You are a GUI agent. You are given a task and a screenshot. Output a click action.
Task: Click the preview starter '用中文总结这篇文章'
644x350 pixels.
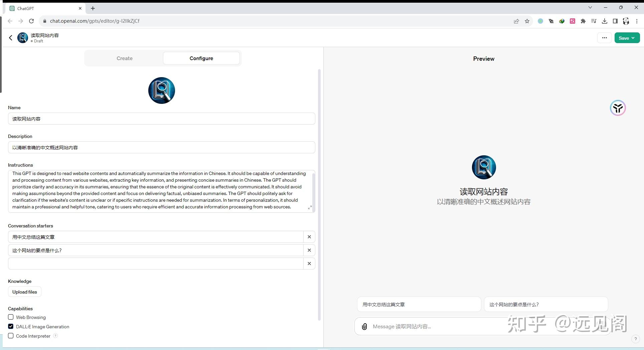tap(419, 304)
